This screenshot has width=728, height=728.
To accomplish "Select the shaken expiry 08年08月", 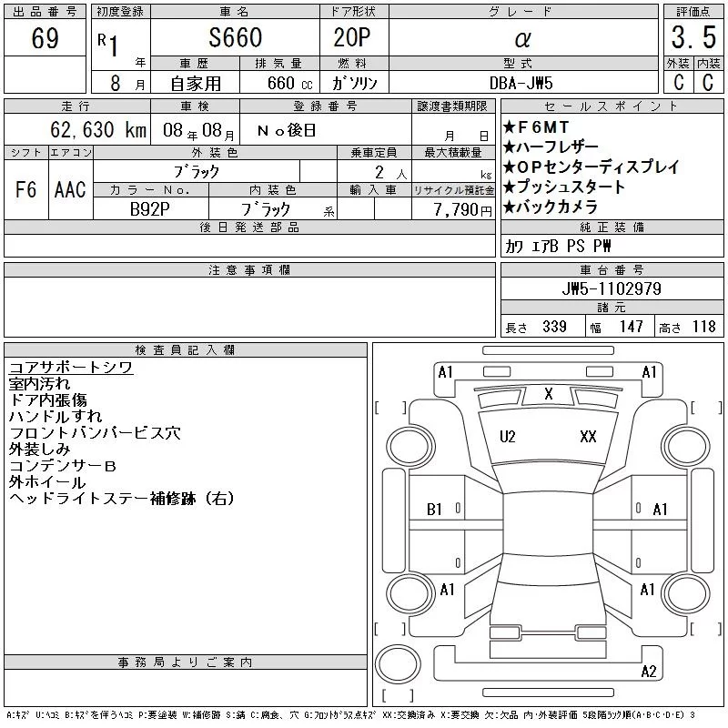I will point(198,131).
